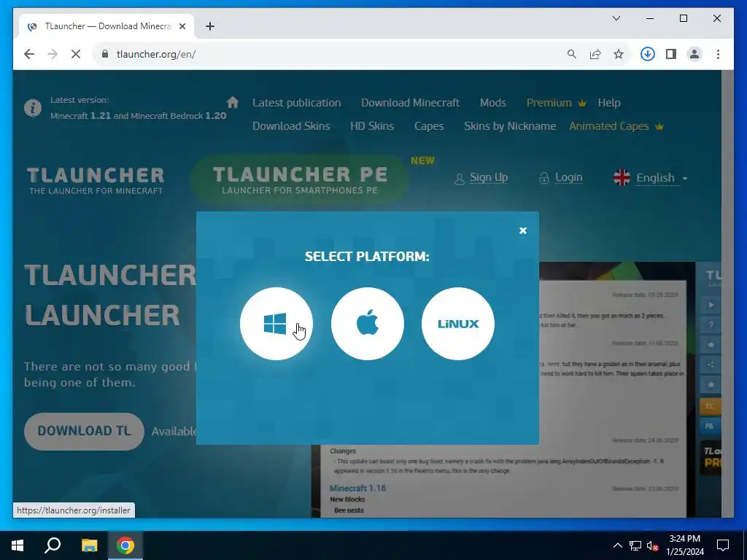Viewport: 747px width, 560px height.
Task: Open the network tray icon
Action: coord(635,545)
